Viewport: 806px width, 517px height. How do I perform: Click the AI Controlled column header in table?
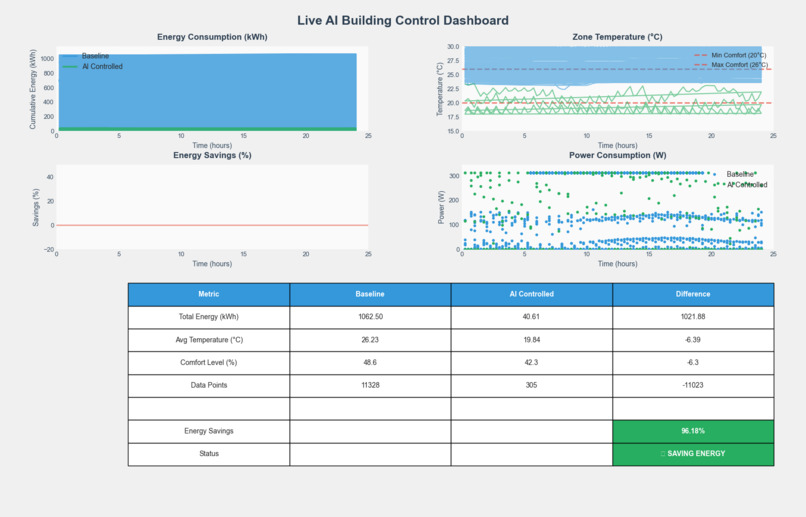tap(532, 294)
